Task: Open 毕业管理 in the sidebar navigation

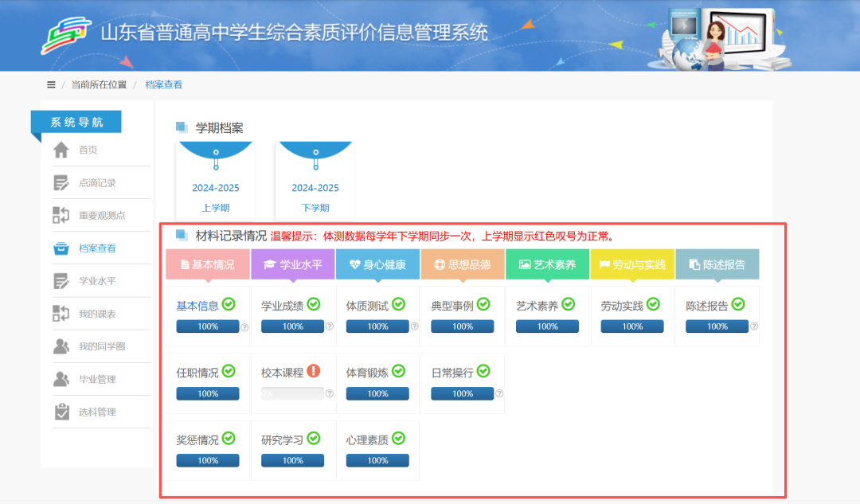Action: click(x=97, y=379)
